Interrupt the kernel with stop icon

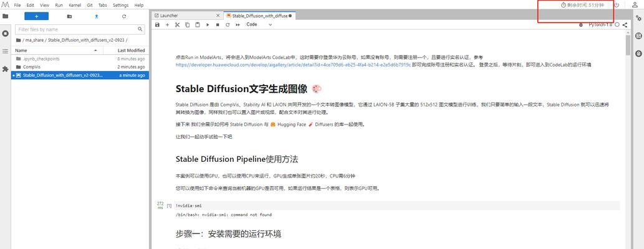click(x=218, y=25)
